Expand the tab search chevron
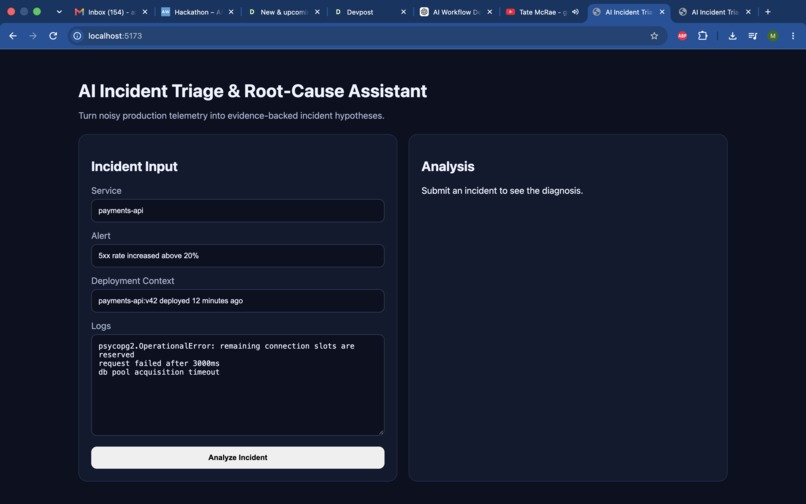 point(59,12)
